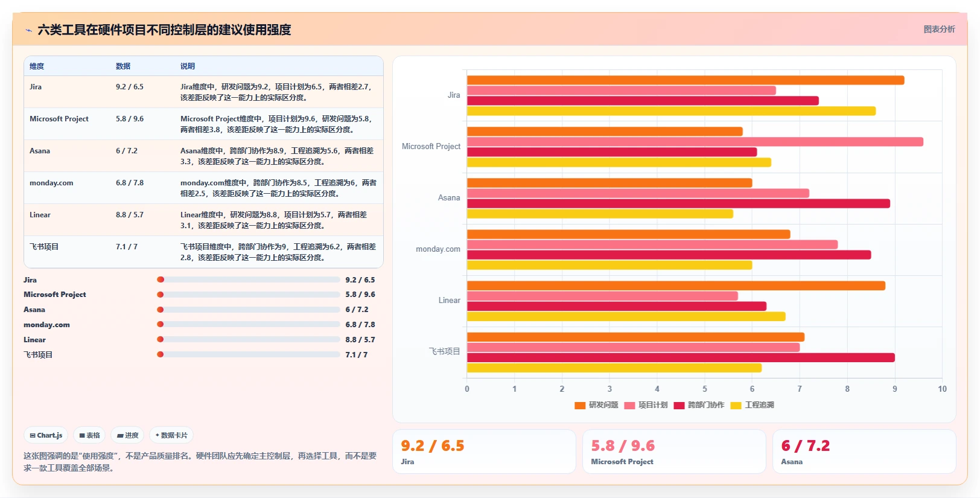This screenshot has height=498, width=980.
Task: Select the Microsoft Project table row name
Action: click(59, 119)
